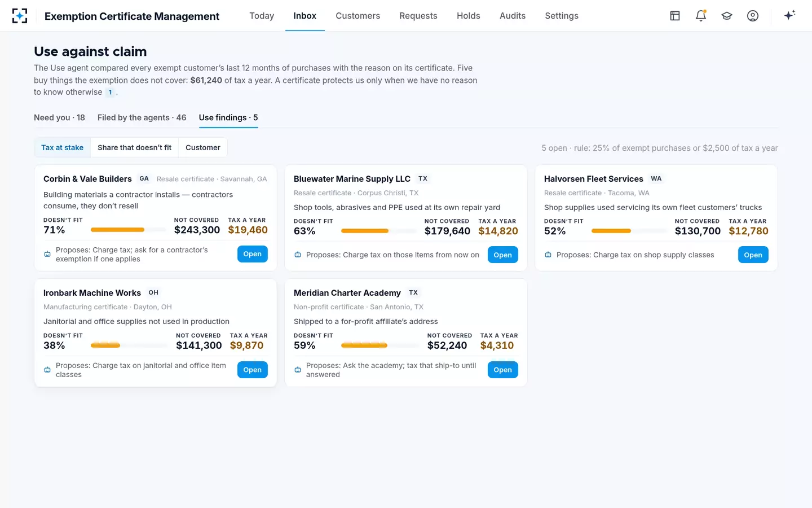Sort by Tax at stake

[x=63, y=147]
